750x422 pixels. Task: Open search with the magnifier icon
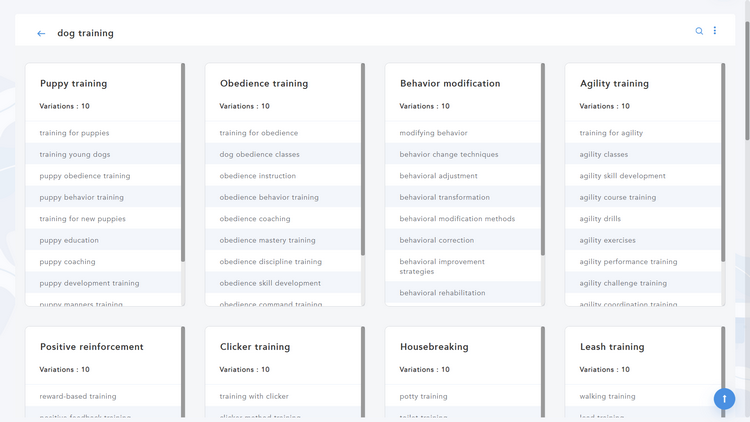click(x=699, y=31)
